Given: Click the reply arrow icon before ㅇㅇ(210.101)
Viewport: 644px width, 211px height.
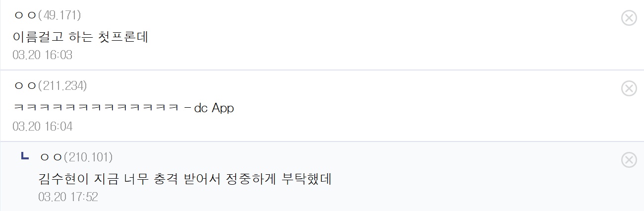Looking at the screenshot, I should [x=25, y=156].
